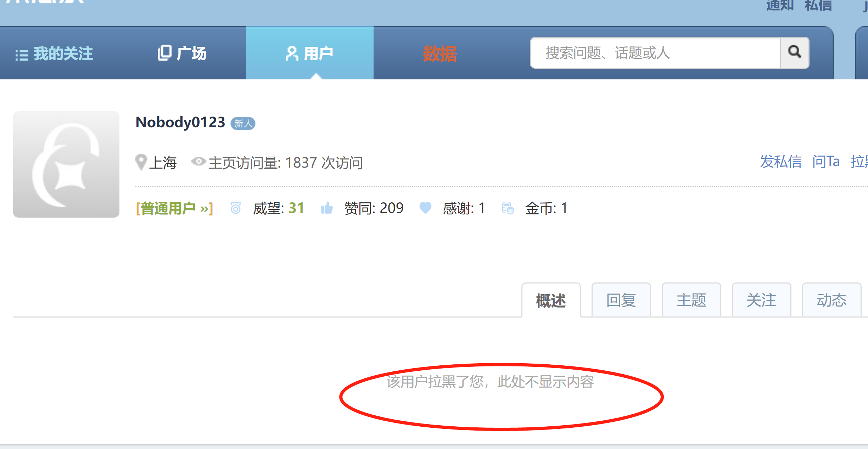Image resolution: width=868 pixels, height=449 pixels.
Task: Open the 关注 tab
Action: coord(761,300)
